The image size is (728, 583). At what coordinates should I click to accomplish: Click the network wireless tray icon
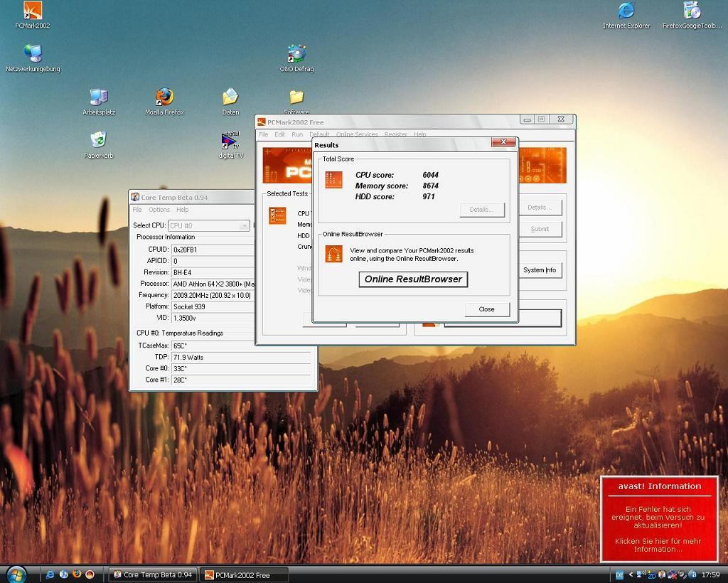(641, 574)
